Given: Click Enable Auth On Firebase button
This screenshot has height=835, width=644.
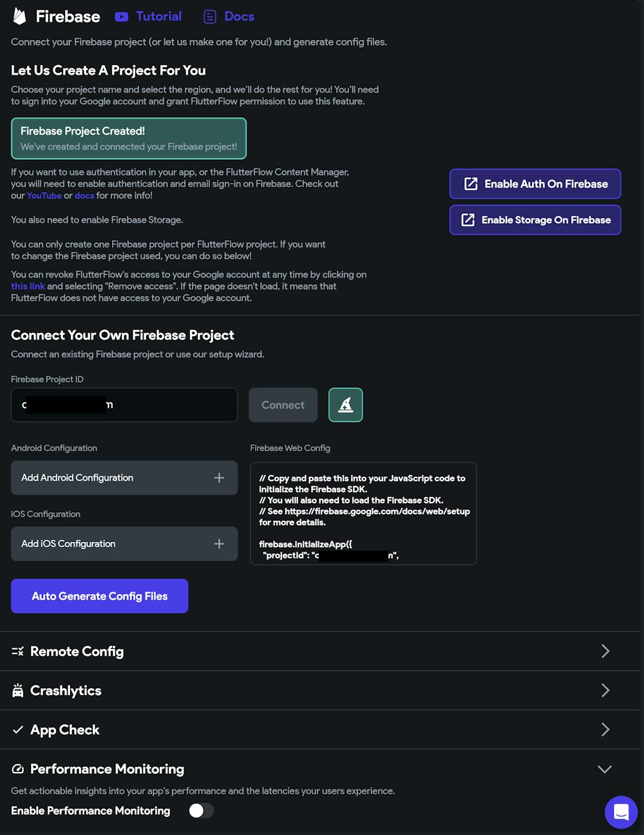Looking at the screenshot, I should click(535, 184).
